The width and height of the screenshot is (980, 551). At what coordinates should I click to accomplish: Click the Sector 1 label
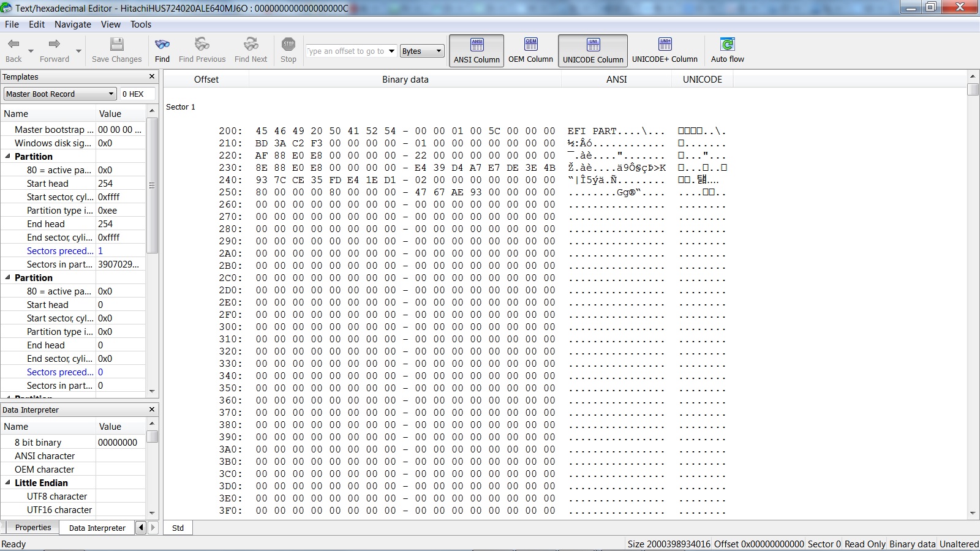click(181, 107)
